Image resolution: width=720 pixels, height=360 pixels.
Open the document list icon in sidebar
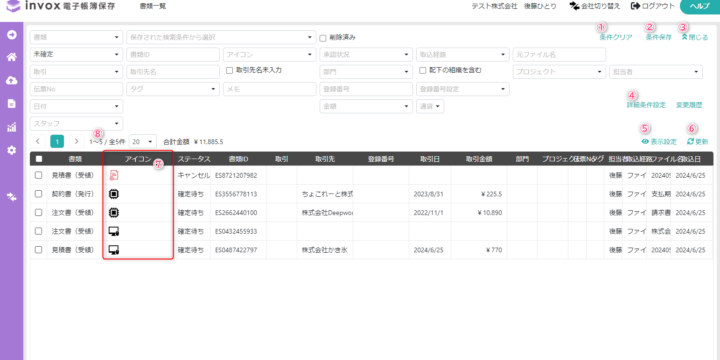11,104
